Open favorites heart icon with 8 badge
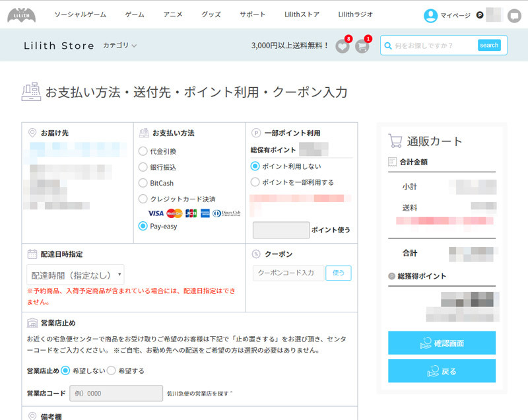This screenshot has width=528, height=420. pyautogui.click(x=343, y=46)
